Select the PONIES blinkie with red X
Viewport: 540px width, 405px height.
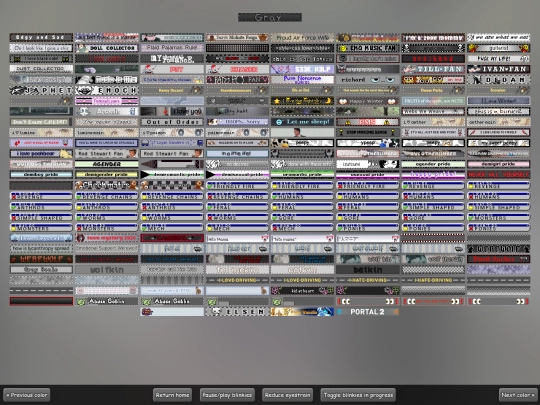[x=499, y=227]
